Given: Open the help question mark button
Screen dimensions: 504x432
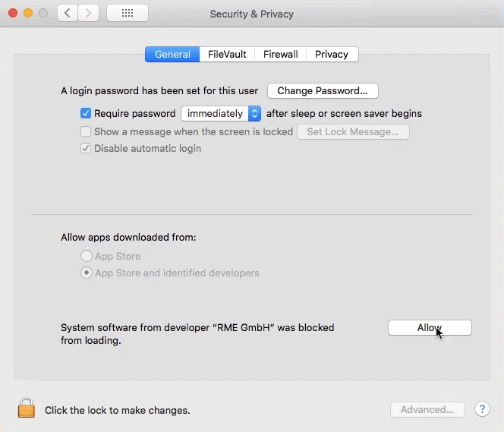Looking at the screenshot, I should [x=482, y=409].
